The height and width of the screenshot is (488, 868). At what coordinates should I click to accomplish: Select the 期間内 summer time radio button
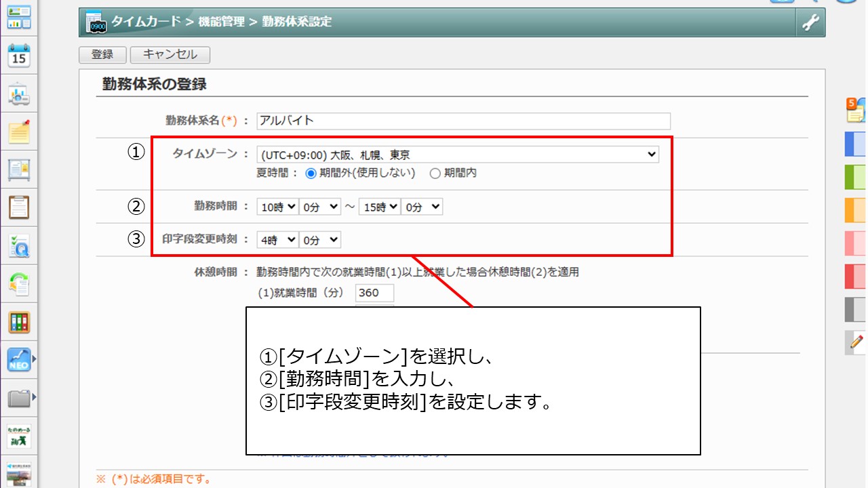435,173
